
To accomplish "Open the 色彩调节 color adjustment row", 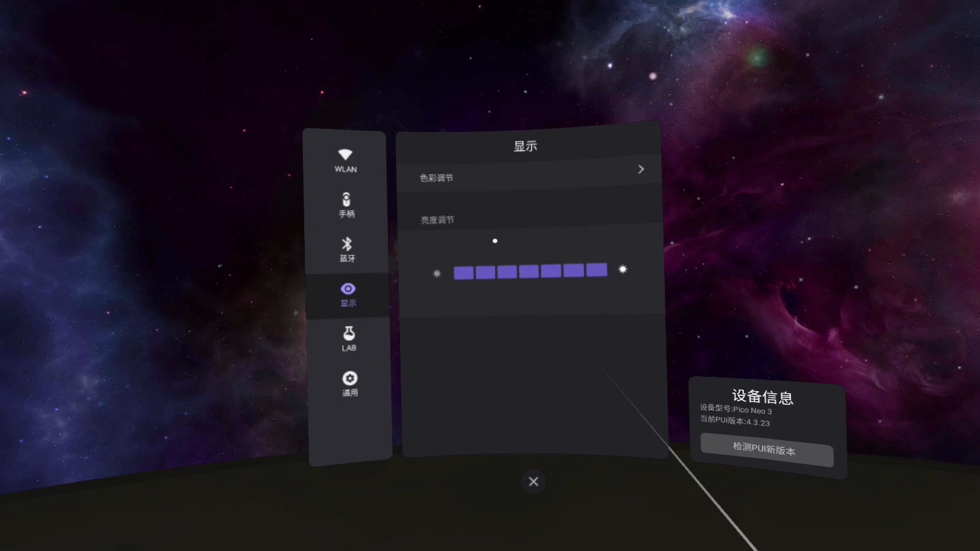I will tap(529, 174).
